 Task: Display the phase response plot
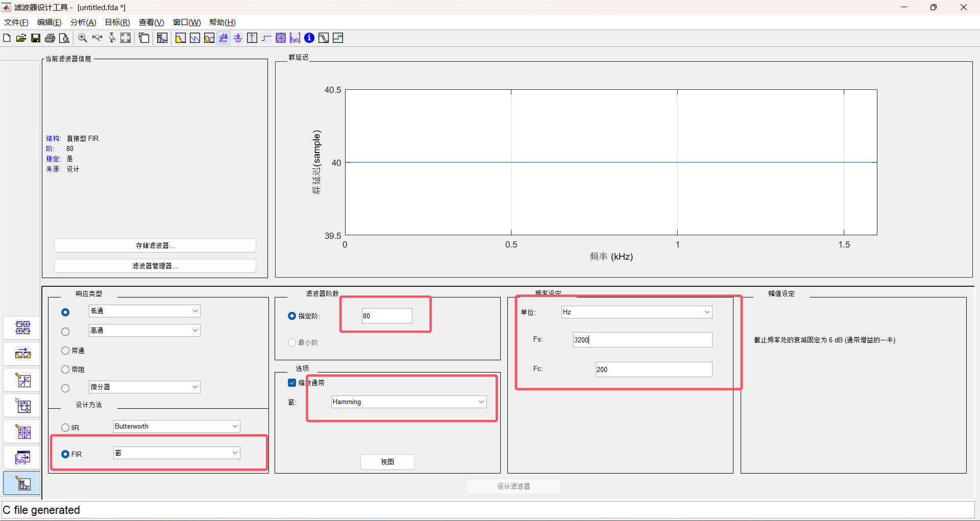click(x=195, y=38)
